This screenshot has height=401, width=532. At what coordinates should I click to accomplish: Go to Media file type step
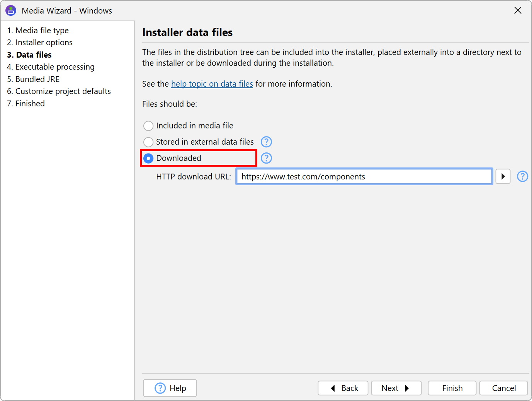[38, 31]
